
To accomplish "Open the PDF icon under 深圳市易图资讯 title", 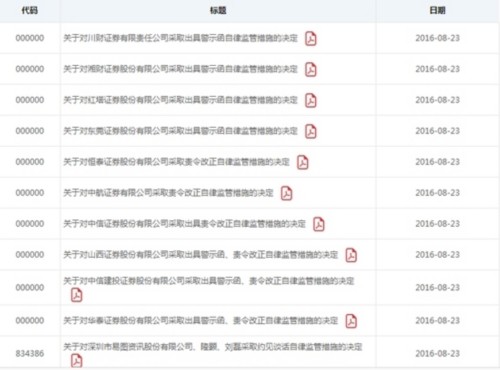I will click(x=76, y=361).
